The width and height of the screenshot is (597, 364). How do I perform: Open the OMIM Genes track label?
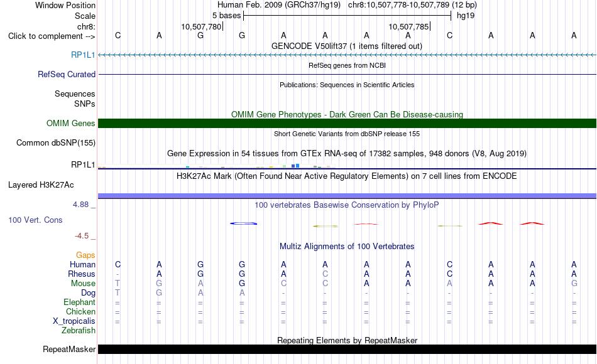[70, 123]
